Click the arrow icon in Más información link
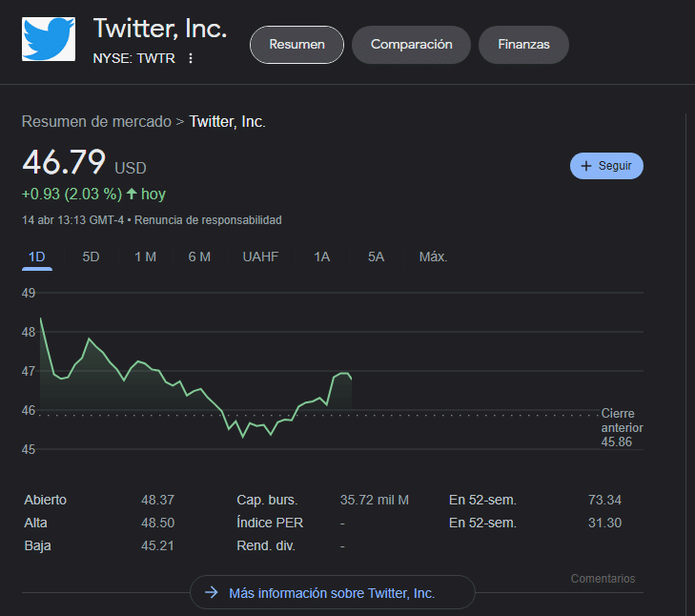The image size is (695, 616). pyautogui.click(x=212, y=592)
